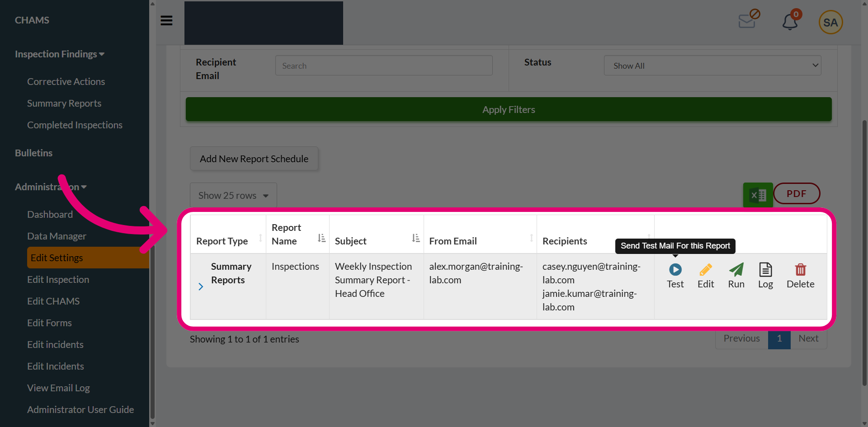868x427 pixels.
Task: Click the dark logo banner in header
Action: 264,23
